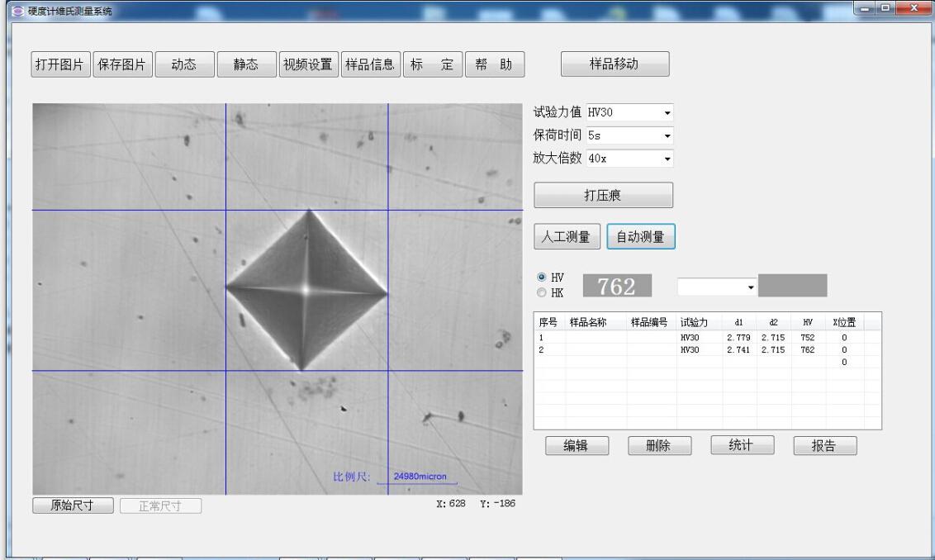This screenshot has height=560, width=935.
Task: Select the HV radio button
Action: click(x=541, y=279)
